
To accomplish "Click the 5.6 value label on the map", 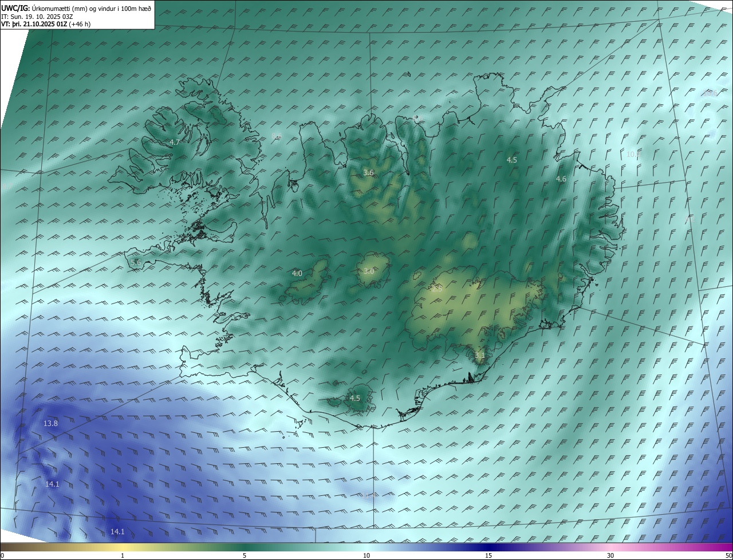I will (136, 262).
